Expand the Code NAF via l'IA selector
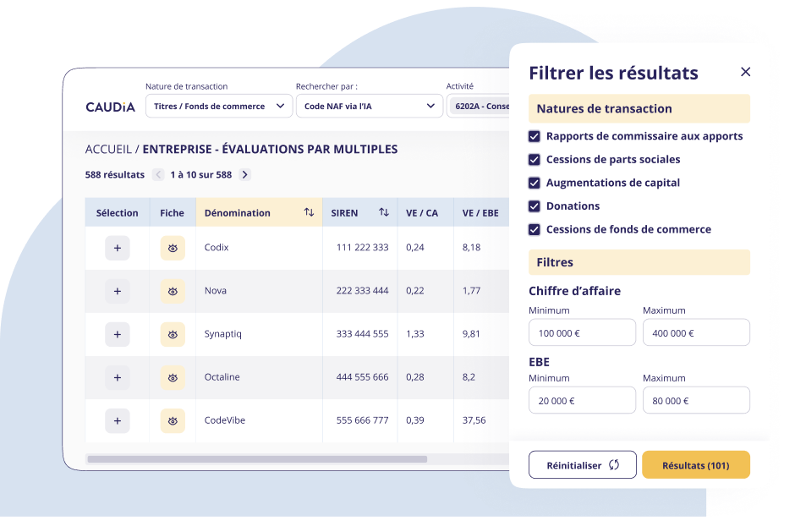Screen dimensions: 795x532 point(369,106)
